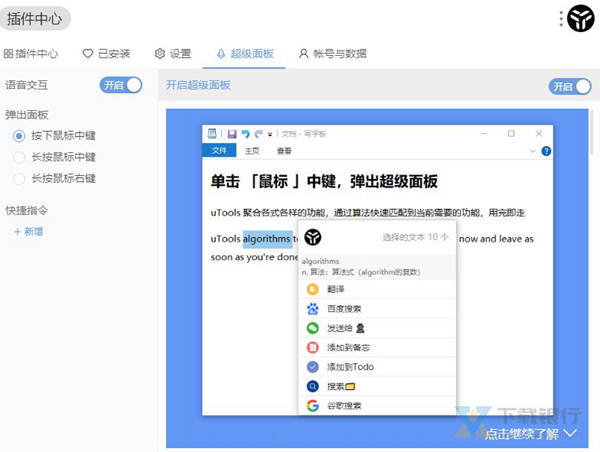Click the person icon beside 帐号与数据
600x452 pixels.
(x=303, y=54)
